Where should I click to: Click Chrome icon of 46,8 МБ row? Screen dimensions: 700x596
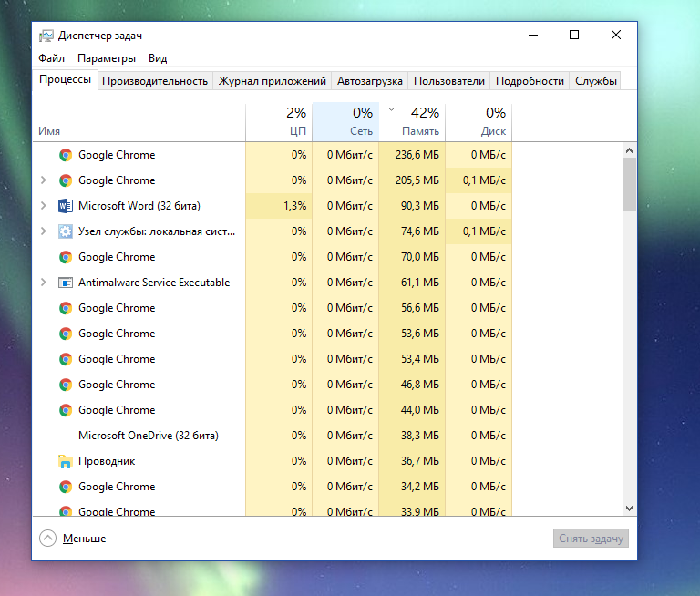click(66, 385)
